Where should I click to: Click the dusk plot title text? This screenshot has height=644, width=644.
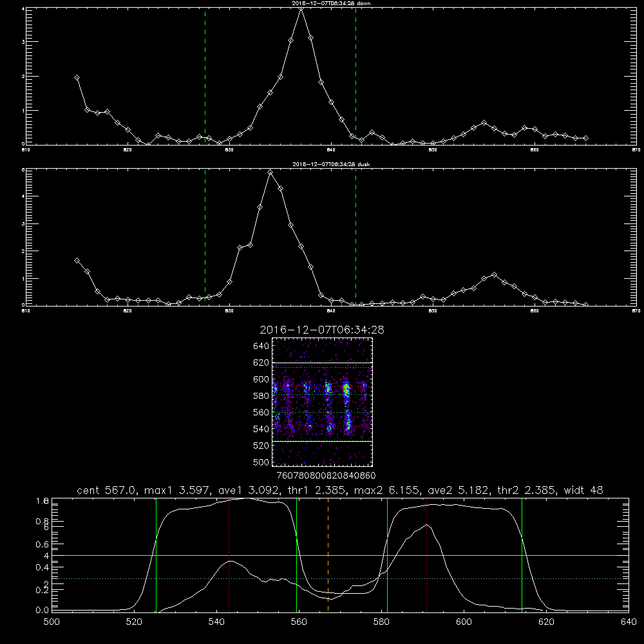[x=331, y=164]
